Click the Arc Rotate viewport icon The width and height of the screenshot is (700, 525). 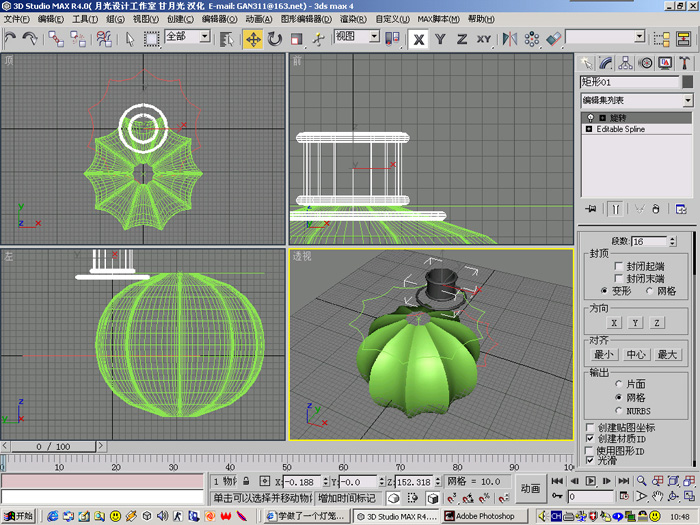click(x=673, y=496)
